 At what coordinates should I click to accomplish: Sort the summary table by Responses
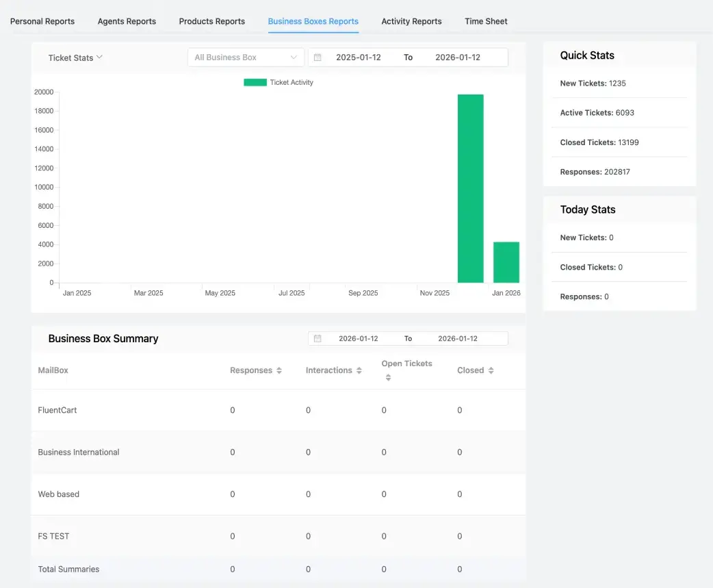[280, 370]
